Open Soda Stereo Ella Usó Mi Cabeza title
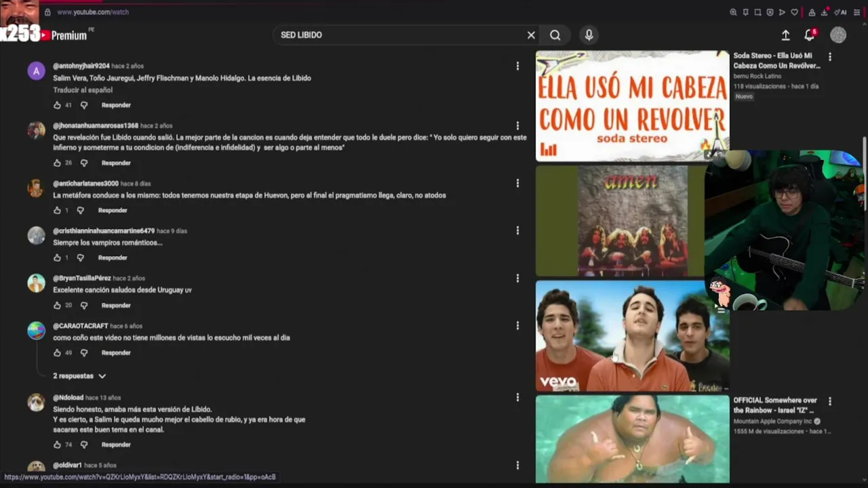Screen dimensions: 868x488 (776, 60)
